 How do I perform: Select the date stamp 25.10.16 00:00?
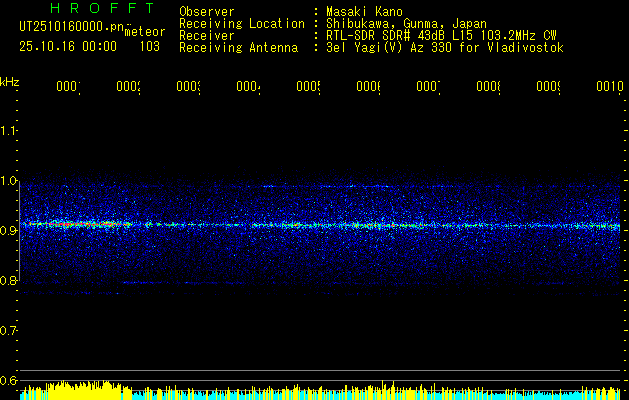(68, 47)
